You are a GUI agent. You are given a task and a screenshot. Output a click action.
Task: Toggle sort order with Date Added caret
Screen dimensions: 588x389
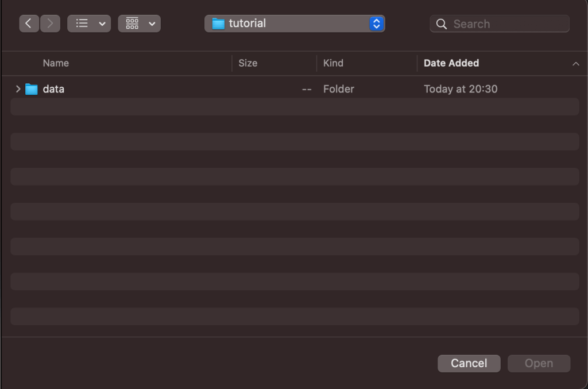575,64
